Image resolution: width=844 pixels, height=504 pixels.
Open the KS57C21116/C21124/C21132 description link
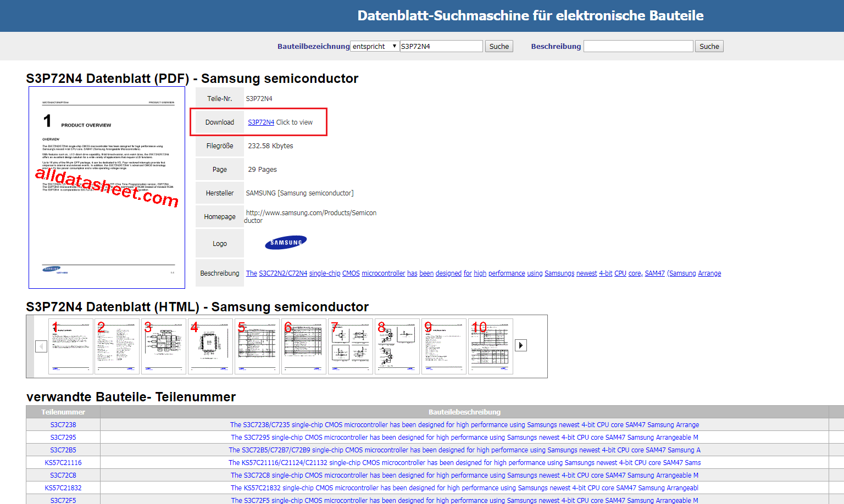(464, 463)
